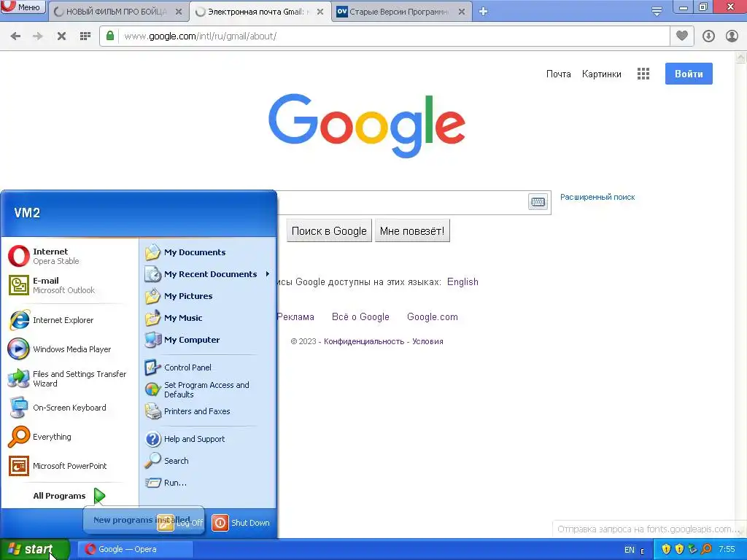Open E-mail Microsoft Outlook

69,285
